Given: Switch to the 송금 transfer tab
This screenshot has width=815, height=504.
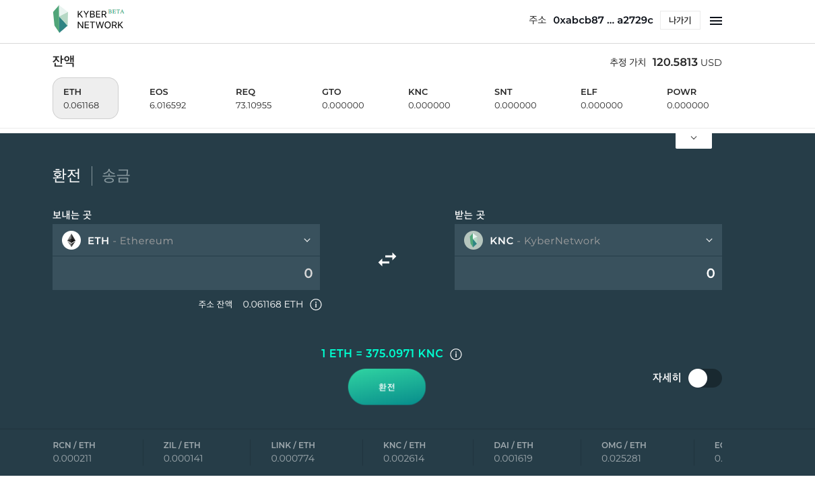Looking at the screenshot, I should 116,176.
